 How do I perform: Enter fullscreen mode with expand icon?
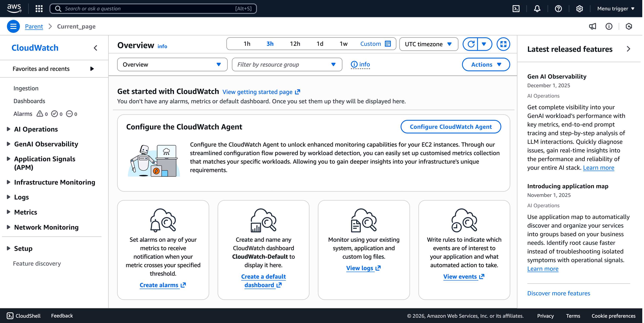503,44
